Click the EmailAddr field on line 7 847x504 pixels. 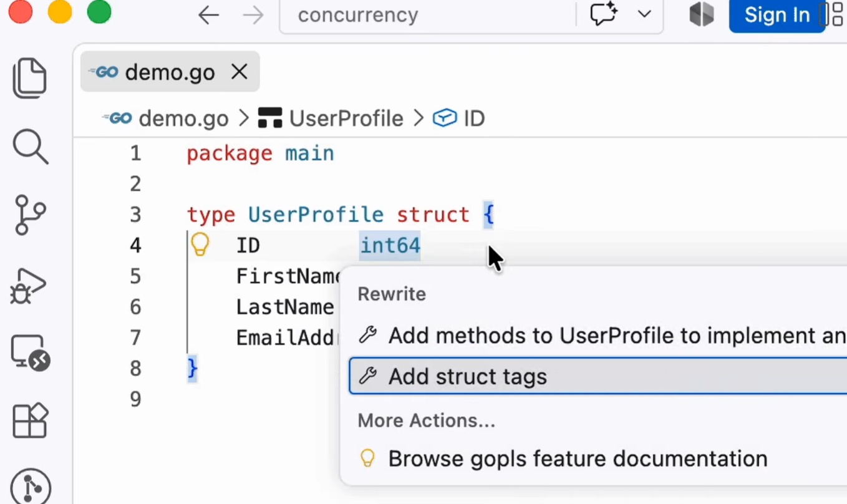tap(288, 337)
